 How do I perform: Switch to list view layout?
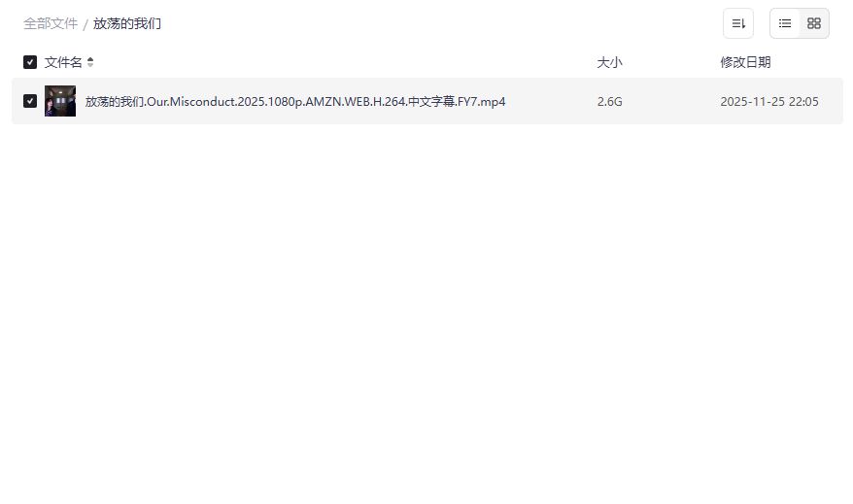[784, 23]
